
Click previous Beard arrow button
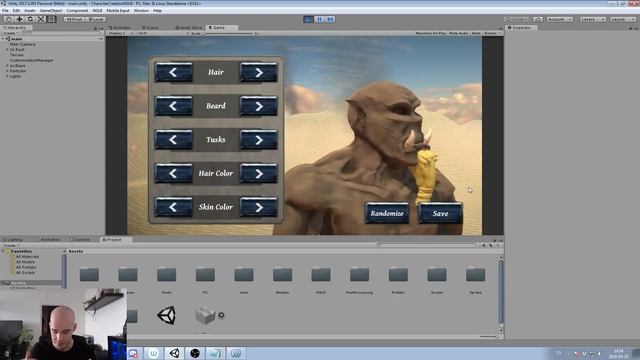coord(173,106)
